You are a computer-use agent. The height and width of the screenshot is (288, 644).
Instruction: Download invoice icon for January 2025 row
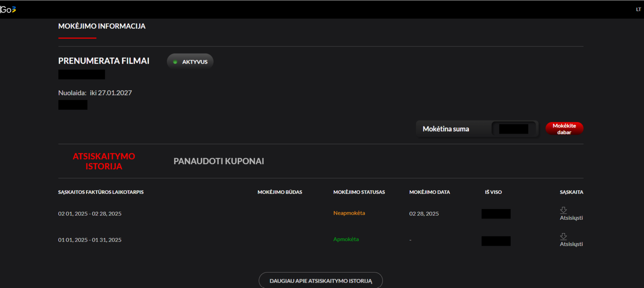(563, 237)
